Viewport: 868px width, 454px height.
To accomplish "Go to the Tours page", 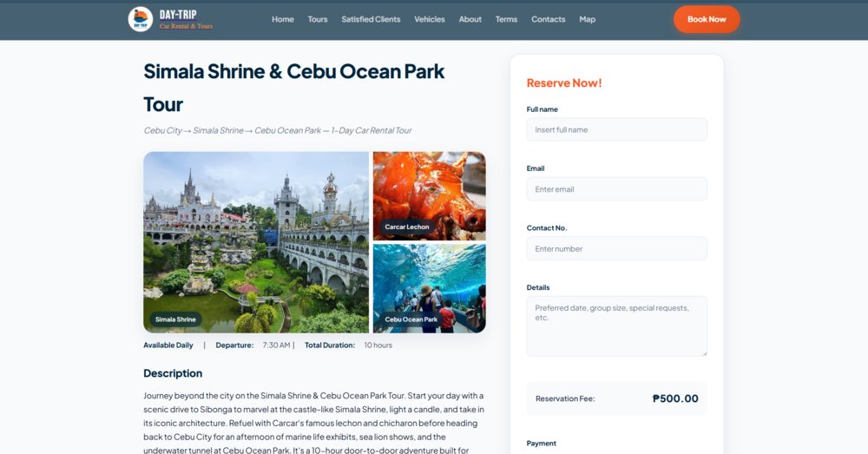I will pyautogui.click(x=318, y=19).
